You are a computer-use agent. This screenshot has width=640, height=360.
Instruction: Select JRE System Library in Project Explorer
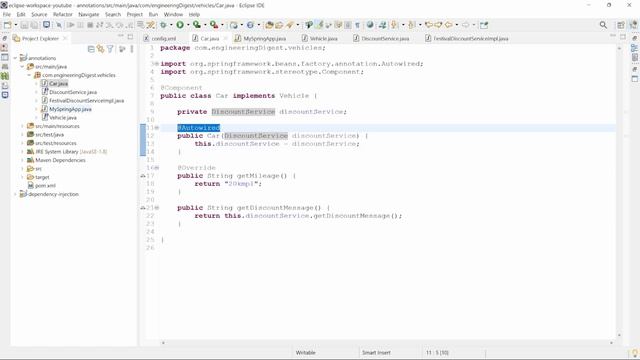coord(71,152)
